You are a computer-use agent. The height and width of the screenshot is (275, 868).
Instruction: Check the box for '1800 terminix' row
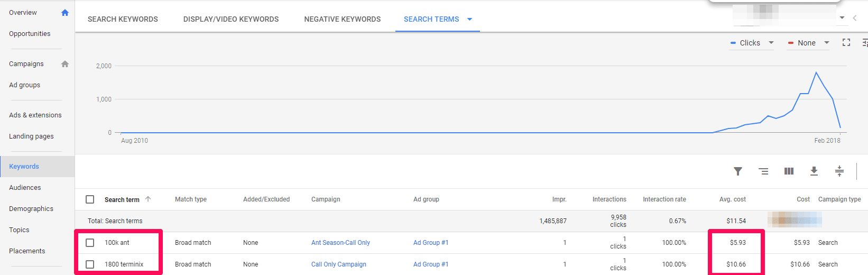pos(90,264)
